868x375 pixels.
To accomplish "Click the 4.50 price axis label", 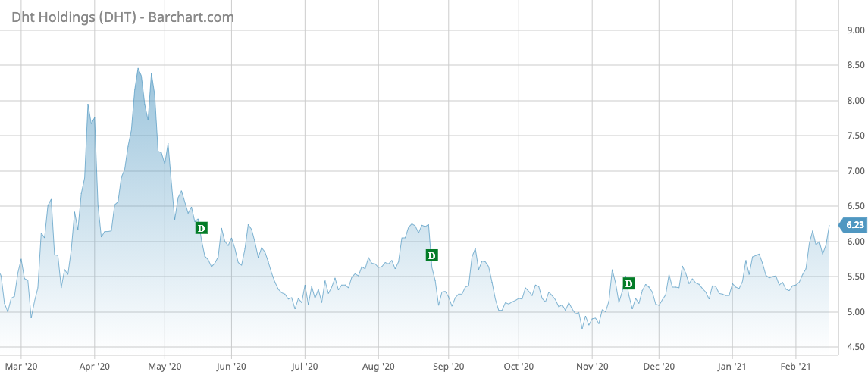I will [x=855, y=347].
